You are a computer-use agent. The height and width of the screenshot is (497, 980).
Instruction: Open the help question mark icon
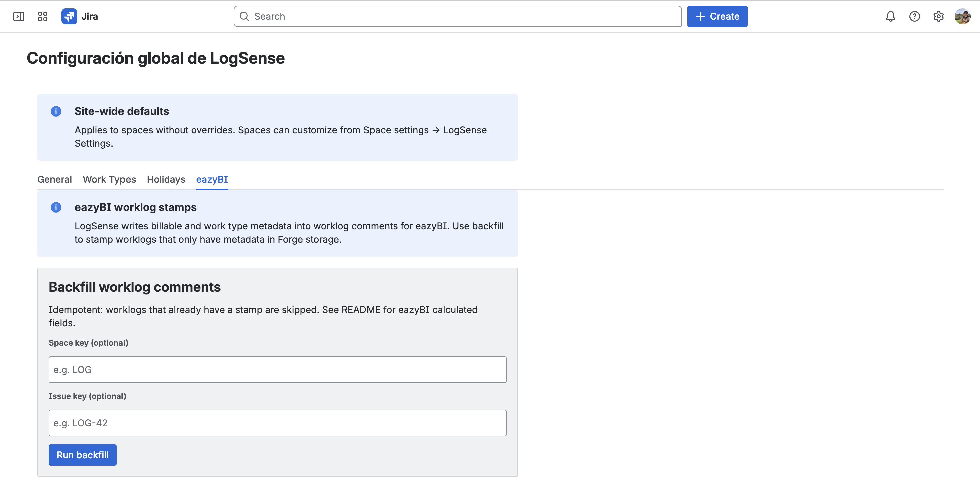pos(914,16)
